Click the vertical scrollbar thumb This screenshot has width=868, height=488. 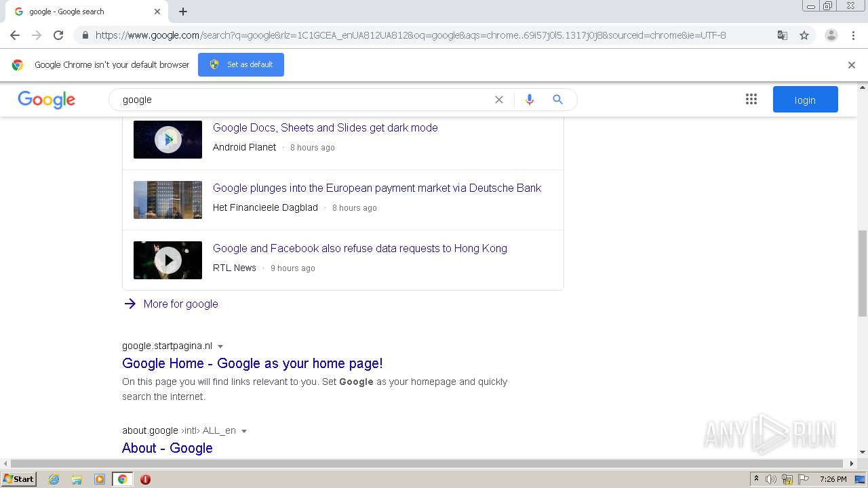pyautogui.click(x=863, y=273)
